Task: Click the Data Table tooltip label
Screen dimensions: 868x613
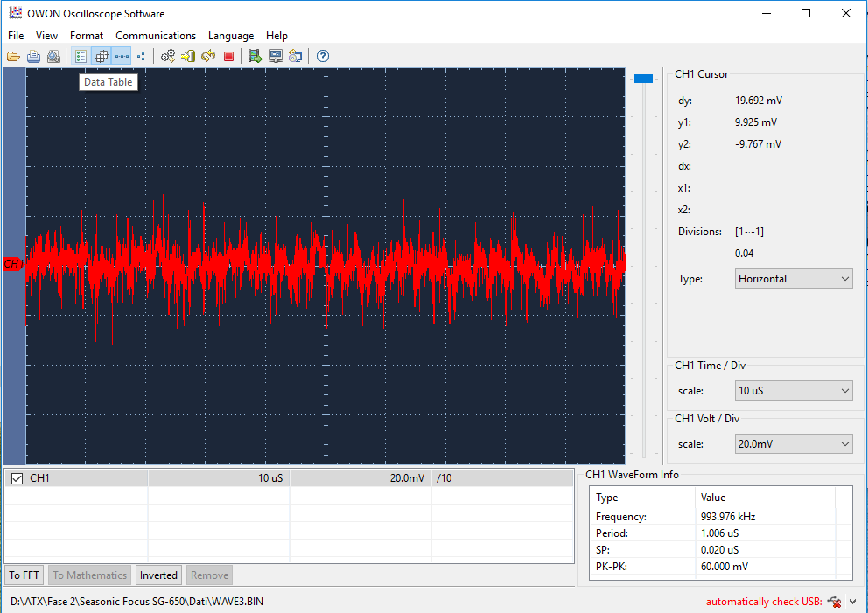Action: (108, 82)
